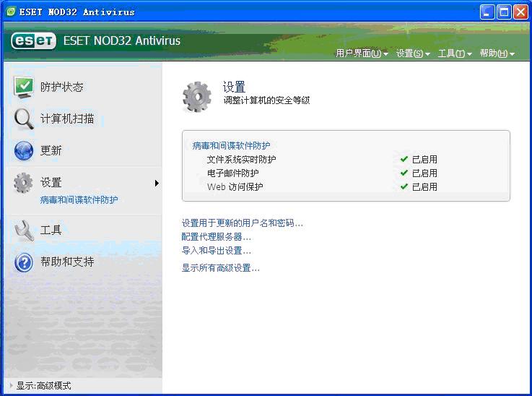Open the 工具(T) menu
Screen dimensions: 532x396
455,53
